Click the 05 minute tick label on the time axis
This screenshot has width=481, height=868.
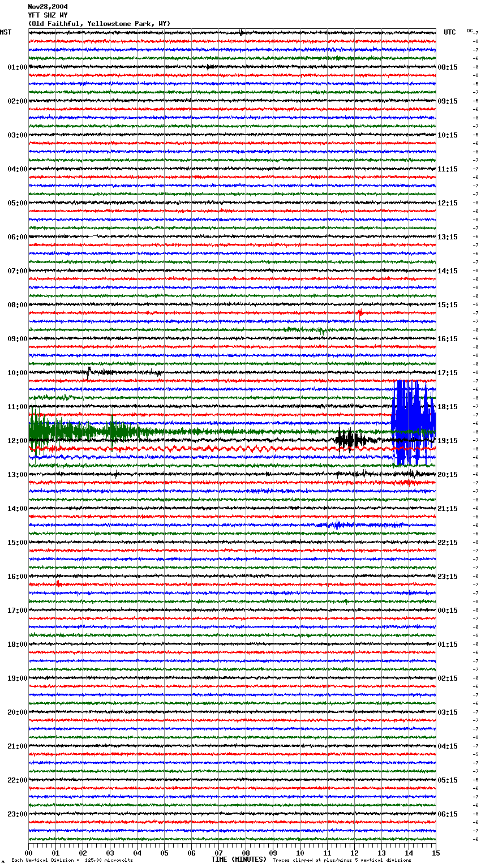point(165,853)
